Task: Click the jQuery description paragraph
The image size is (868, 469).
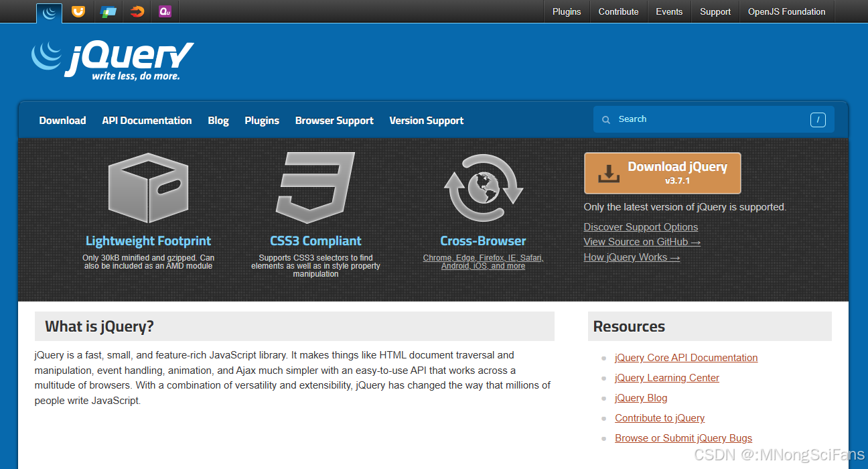Action: [x=293, y=378]
